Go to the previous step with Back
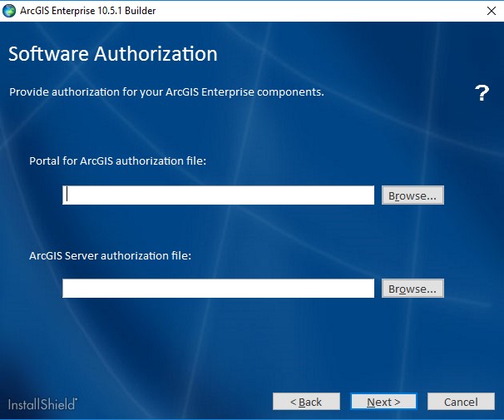The height and width of the screenshot is (420, 504). pyautogui.click(x=306, y=402)
